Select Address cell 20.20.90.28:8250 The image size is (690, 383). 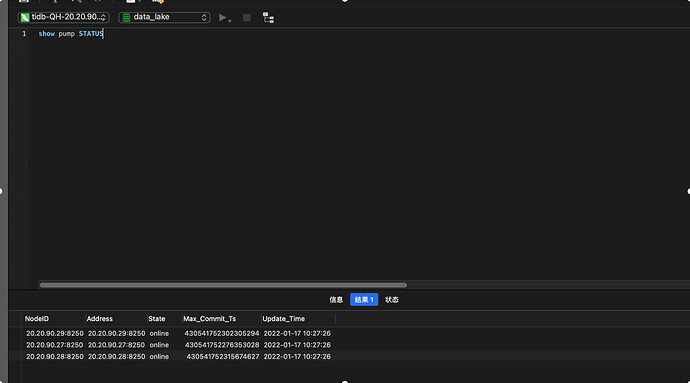point(117,357)
